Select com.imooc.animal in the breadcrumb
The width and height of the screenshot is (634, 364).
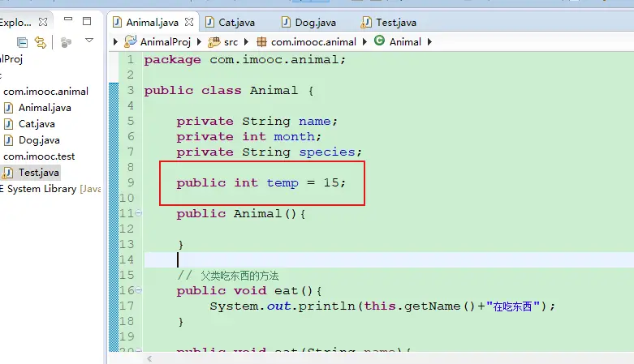(x=313, y=42)
